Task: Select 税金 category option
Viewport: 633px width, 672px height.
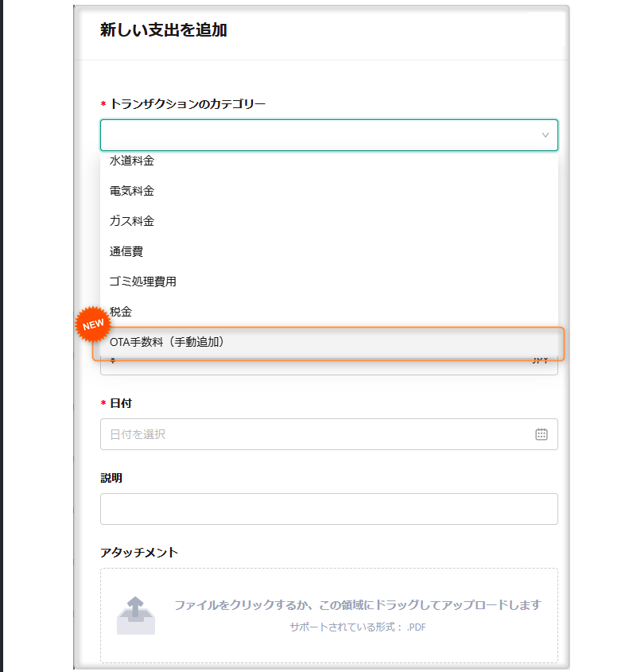Action: 328,312
